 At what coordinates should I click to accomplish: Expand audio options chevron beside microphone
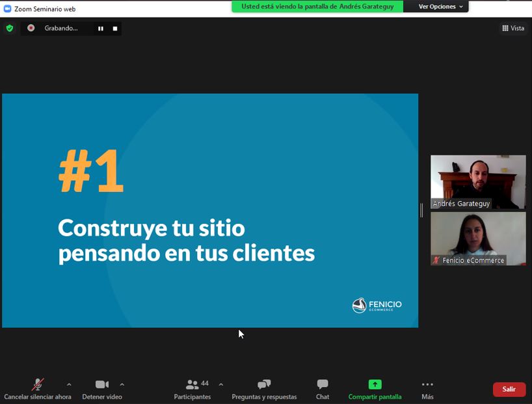point(69,384)
